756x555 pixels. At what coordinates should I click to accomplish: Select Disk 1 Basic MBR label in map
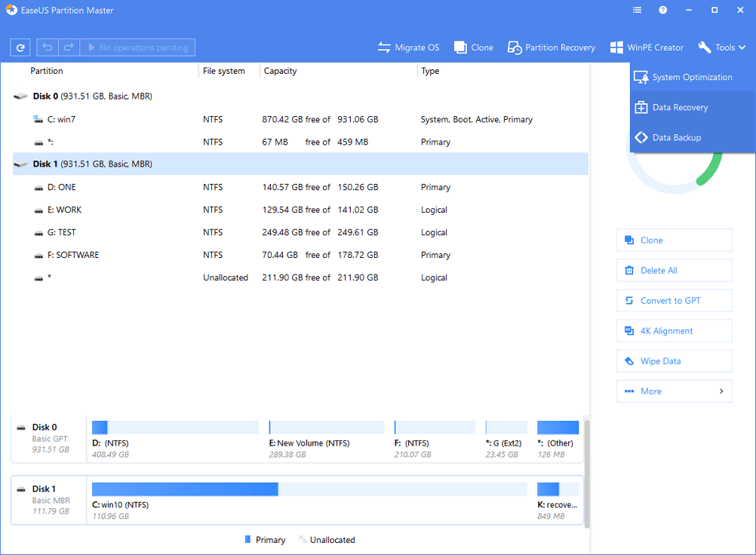pyautogui.click(x=49, y=500)
